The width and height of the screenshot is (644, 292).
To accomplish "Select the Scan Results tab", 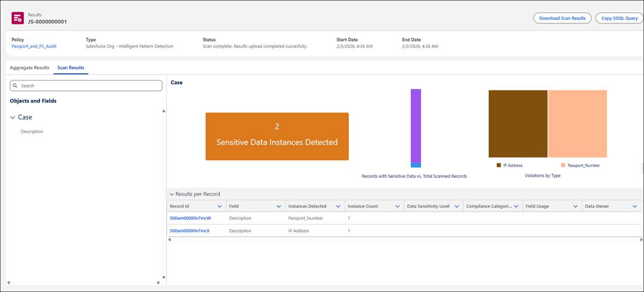I will tap(71, 67).
